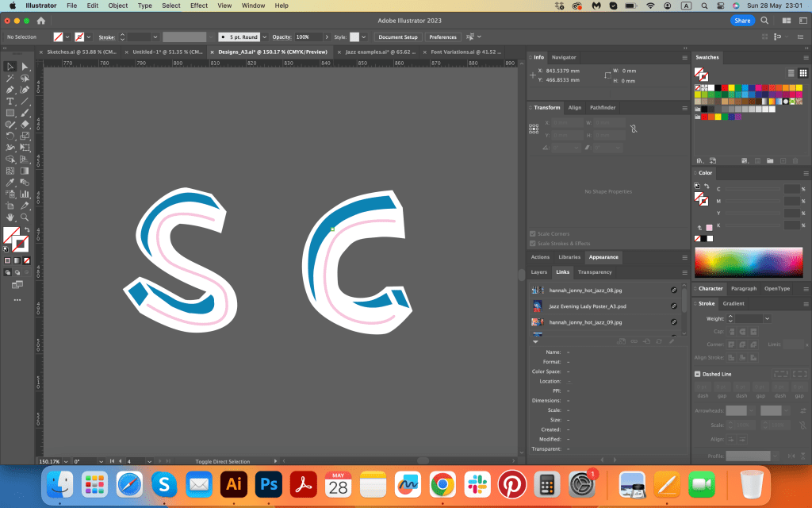Screen dimensions: 812x508
Task: Select the Pen tool
Action: pyautogui.click(x=10, y=90)
